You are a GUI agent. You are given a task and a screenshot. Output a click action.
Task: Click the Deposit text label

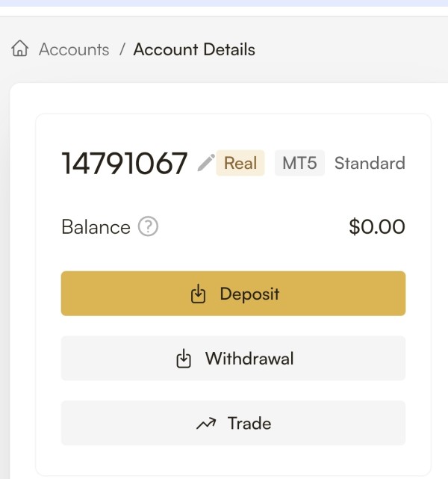click(249, 294)
